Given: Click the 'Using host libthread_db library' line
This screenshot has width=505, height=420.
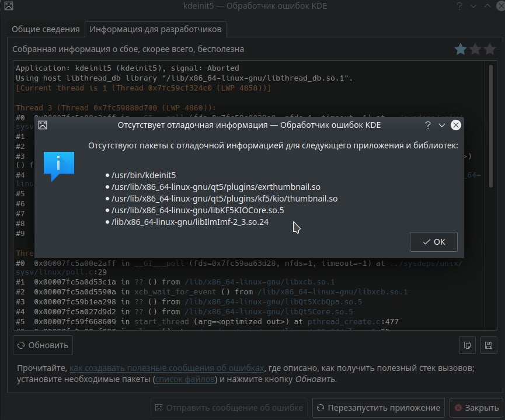Looking at the screenshot, I should [184, 78].
